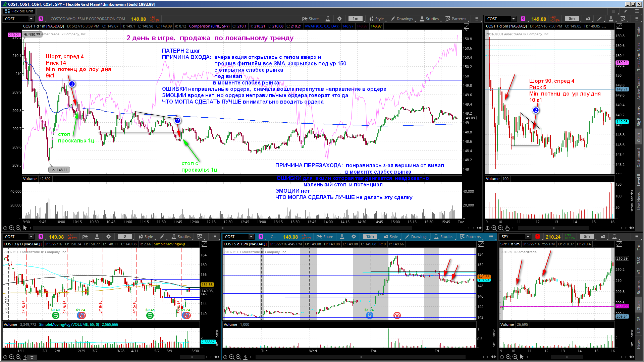
Task: Zoom in on main chart with magnifier plus
Action: coord(12,228)
